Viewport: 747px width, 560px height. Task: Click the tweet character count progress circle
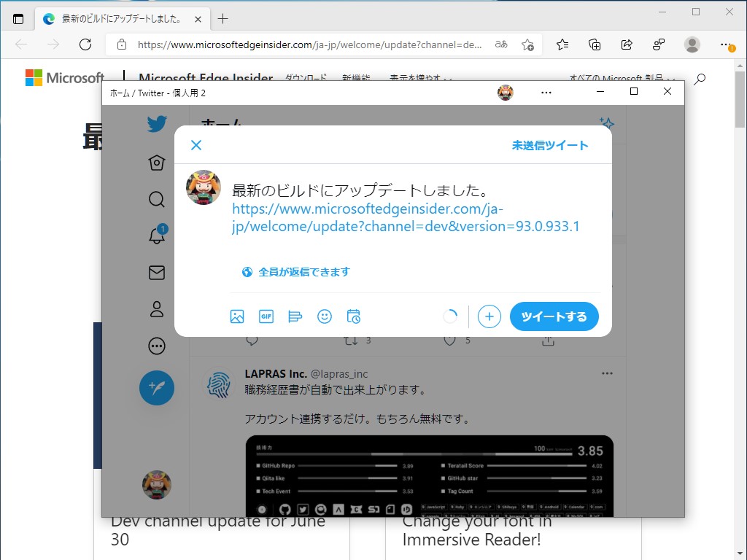coord(450,316)
